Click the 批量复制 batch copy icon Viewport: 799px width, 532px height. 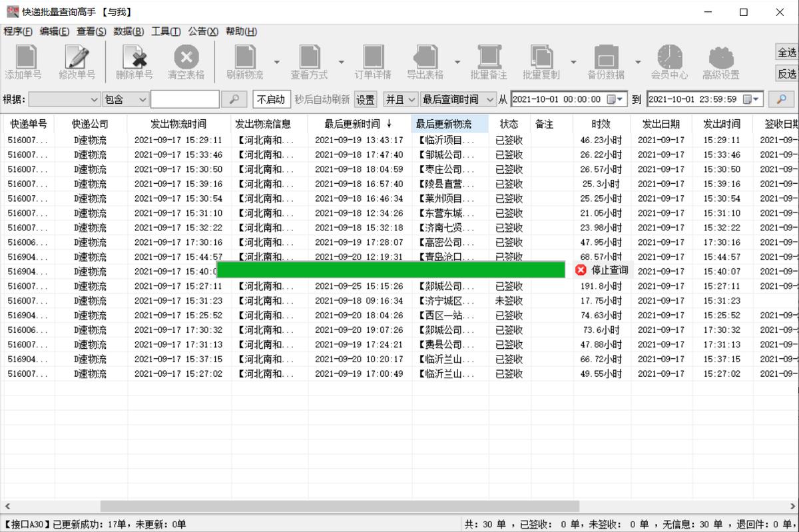click(541, 63)
